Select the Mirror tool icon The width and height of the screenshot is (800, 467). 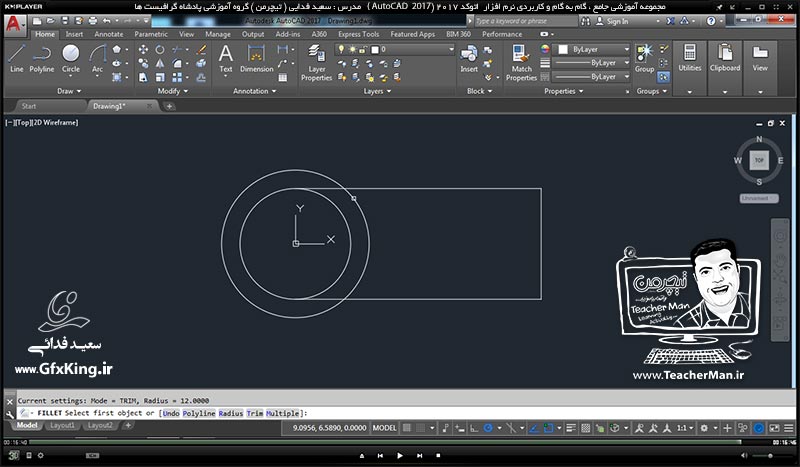tap(160, 63)
